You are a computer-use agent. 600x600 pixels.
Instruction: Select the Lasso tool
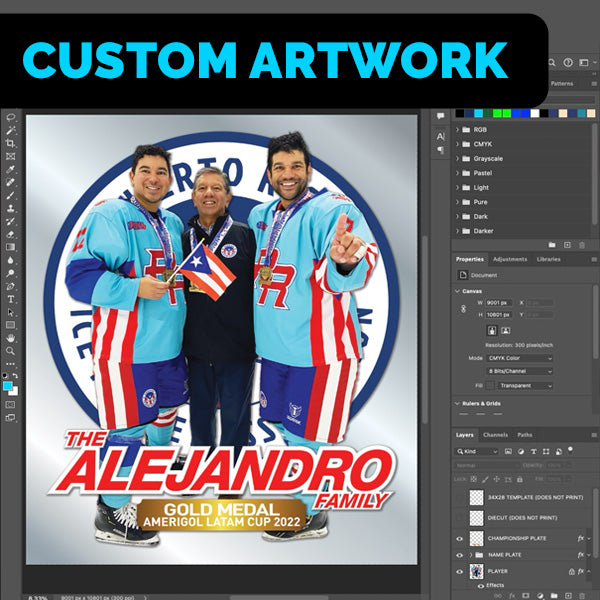coord(10,117)
